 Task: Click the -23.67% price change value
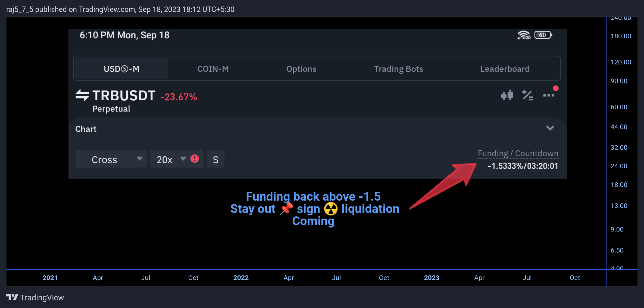[x=179, y=97]
